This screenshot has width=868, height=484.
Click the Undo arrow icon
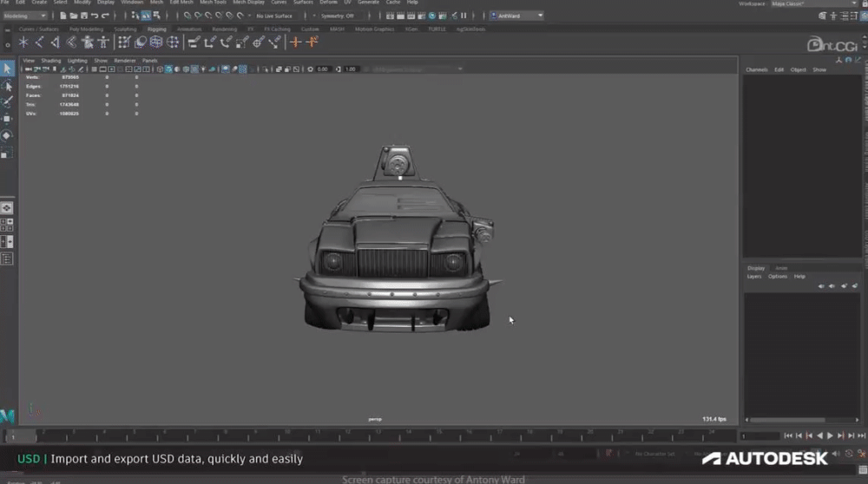tap(95, 16)
